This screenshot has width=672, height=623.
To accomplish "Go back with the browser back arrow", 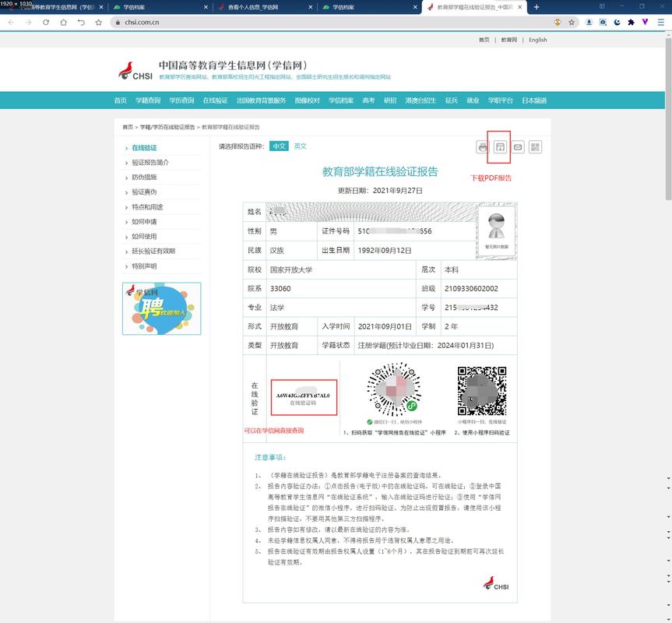I will point(11,23).
